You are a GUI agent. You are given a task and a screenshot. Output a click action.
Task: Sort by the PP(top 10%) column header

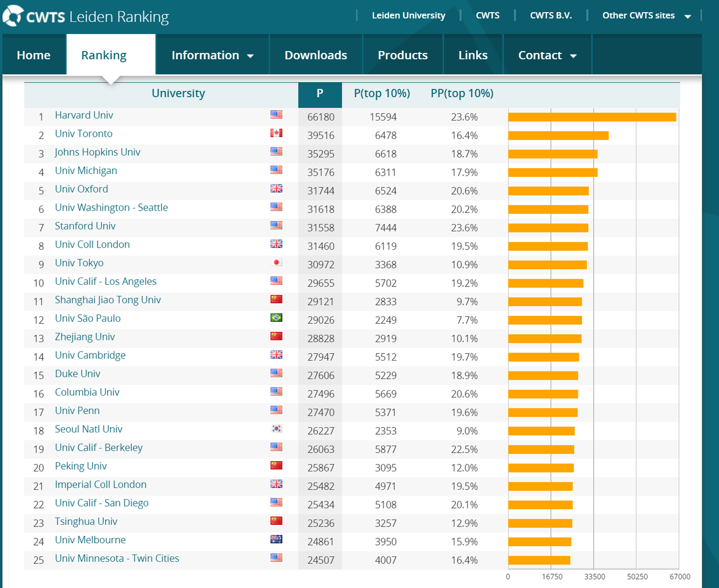click(462, 94)
